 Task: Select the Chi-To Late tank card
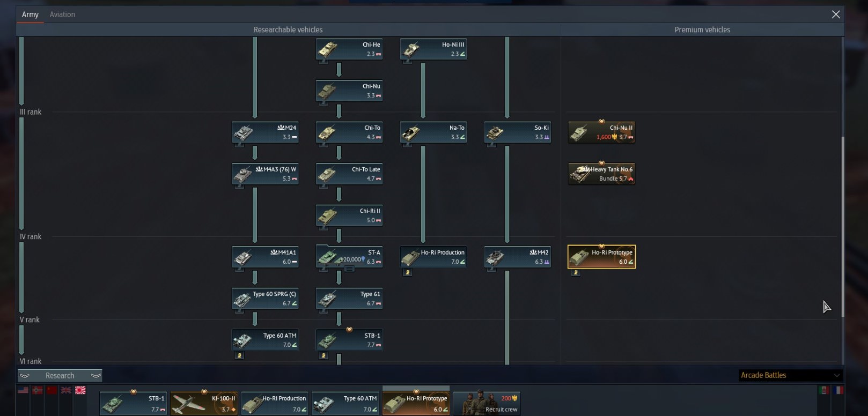[x=349, y=174]
